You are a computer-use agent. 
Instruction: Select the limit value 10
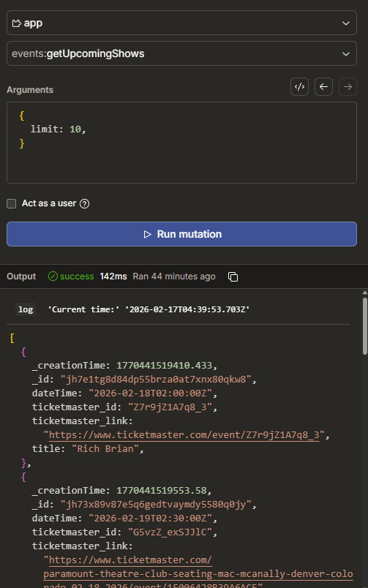point(75,129)
